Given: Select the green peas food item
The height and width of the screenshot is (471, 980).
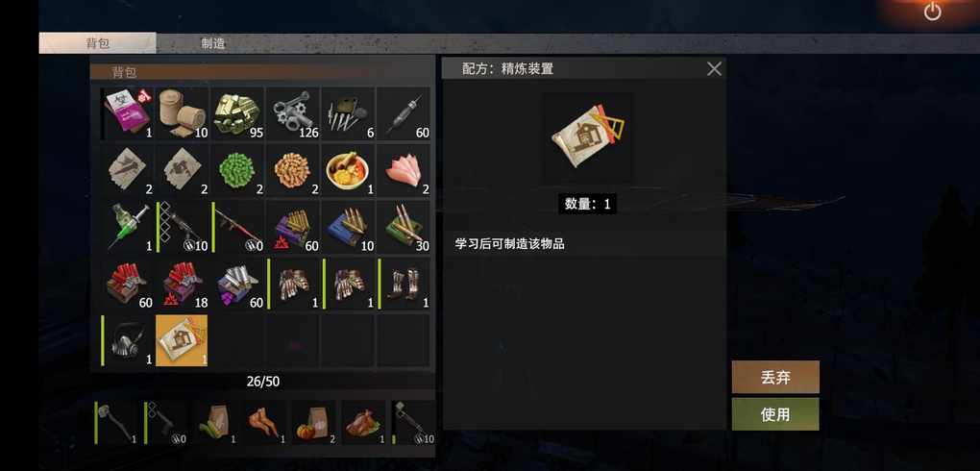Looking at the screenshot, I should coord(237,170).
